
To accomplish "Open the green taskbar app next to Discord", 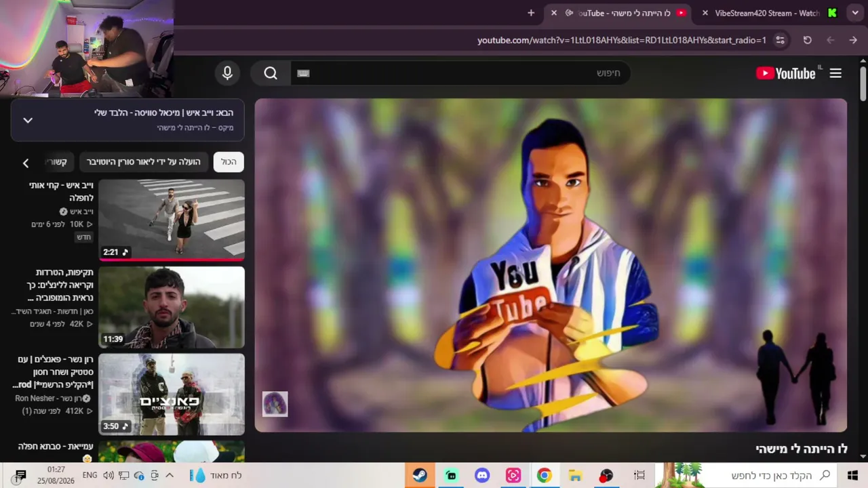I will tap(451, 475).
